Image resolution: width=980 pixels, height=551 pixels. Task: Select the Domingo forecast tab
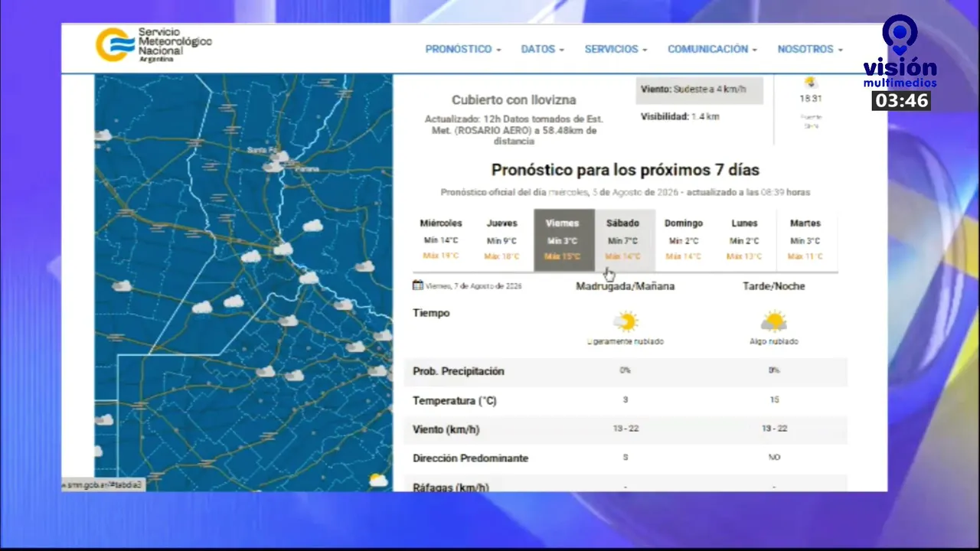(x=684, y=240)
